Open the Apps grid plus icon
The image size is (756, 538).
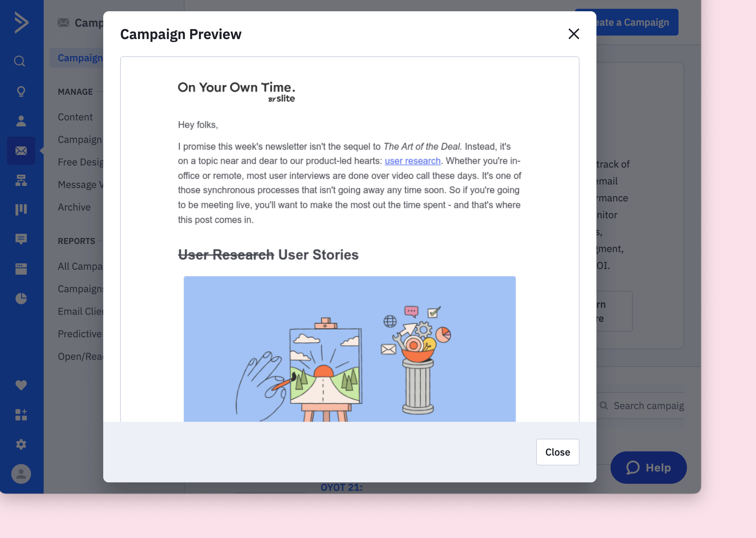click(21, 415)
